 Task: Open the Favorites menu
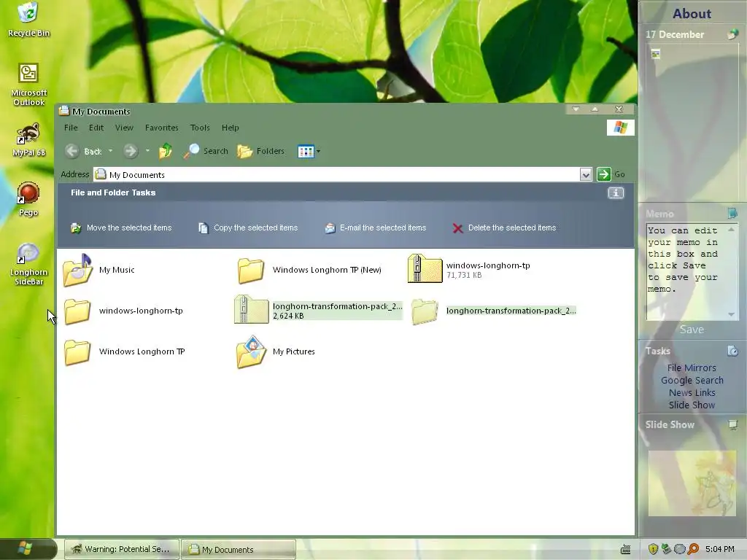coord(161,128)
